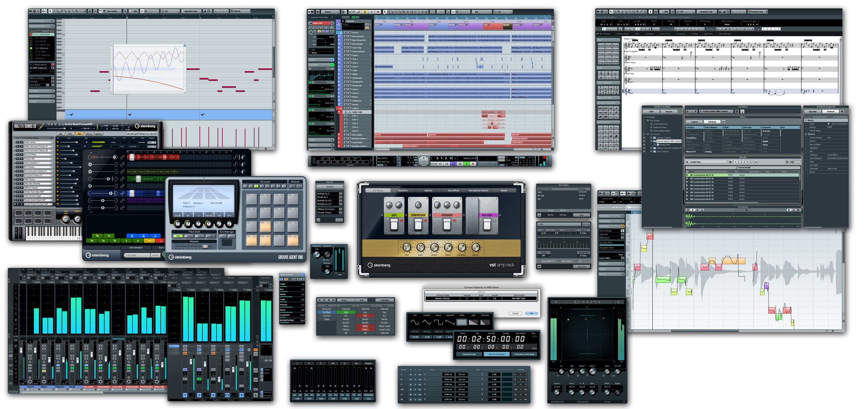Toggle Overdrive pedal footswitch in VST Amp Rack
The height and width of the screenshot is (409, 868).
(447, 224)
